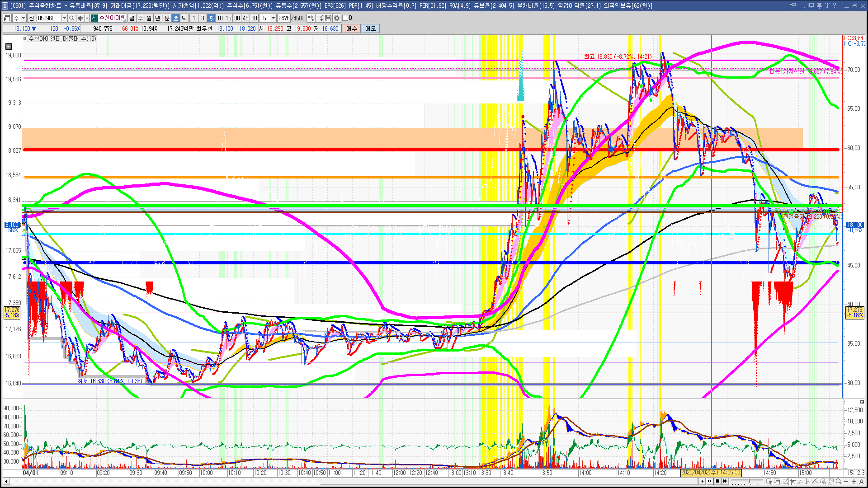Toggle the 분 (minute) chart mode
This screenshot has width=868, height=488.
click(167, 18)
